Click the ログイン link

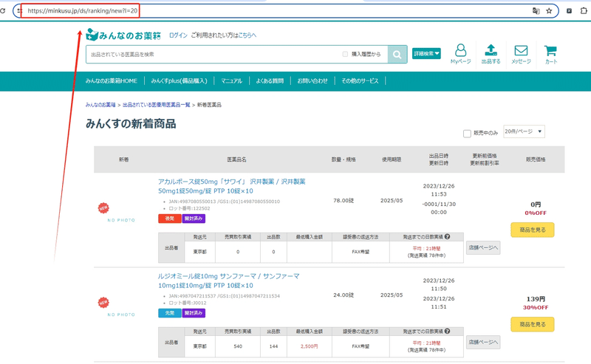coord(178,35)
